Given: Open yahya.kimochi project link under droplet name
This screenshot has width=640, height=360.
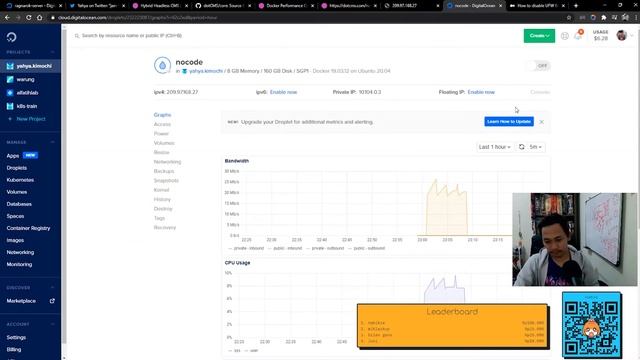Looking at the screenshot, I should pyautogui.click(x=206, y=71).
